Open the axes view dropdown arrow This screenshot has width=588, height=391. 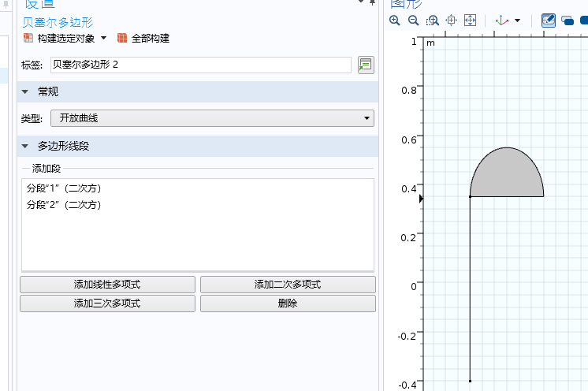click(518, 20)
